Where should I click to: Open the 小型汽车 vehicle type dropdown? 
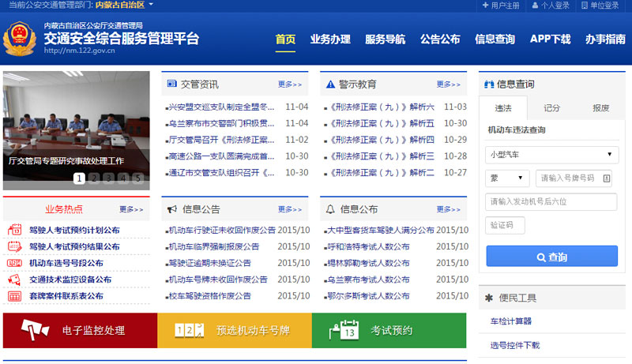(551, 155)
